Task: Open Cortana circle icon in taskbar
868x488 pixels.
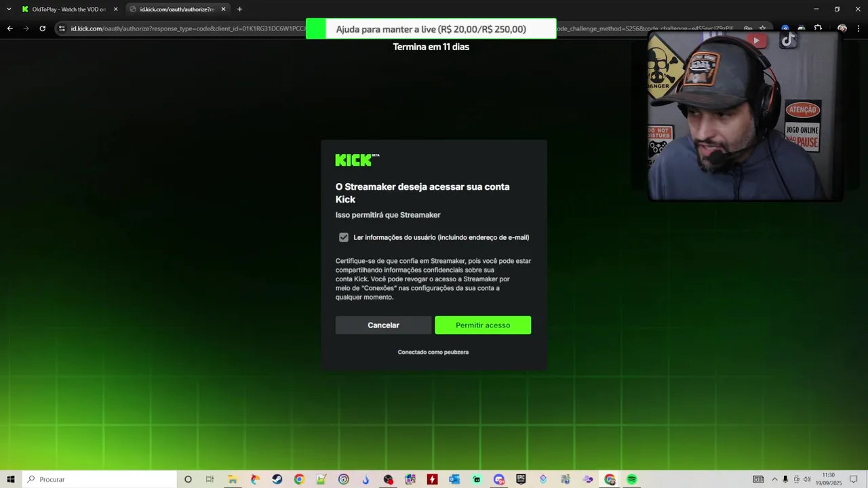Action: tap(188, 479)
